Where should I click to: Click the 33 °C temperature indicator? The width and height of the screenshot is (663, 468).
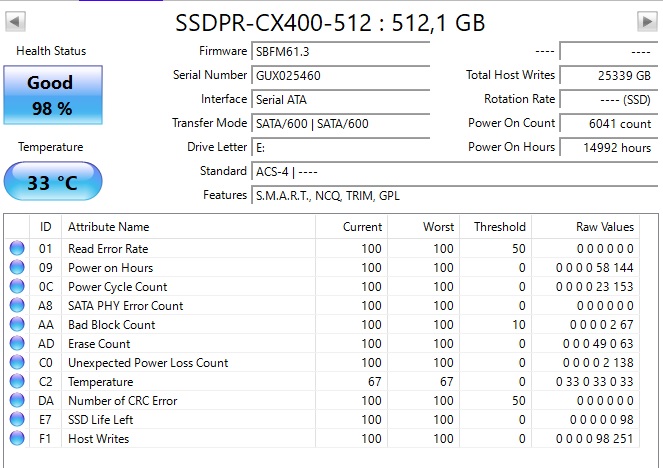[x=53, y=181]
